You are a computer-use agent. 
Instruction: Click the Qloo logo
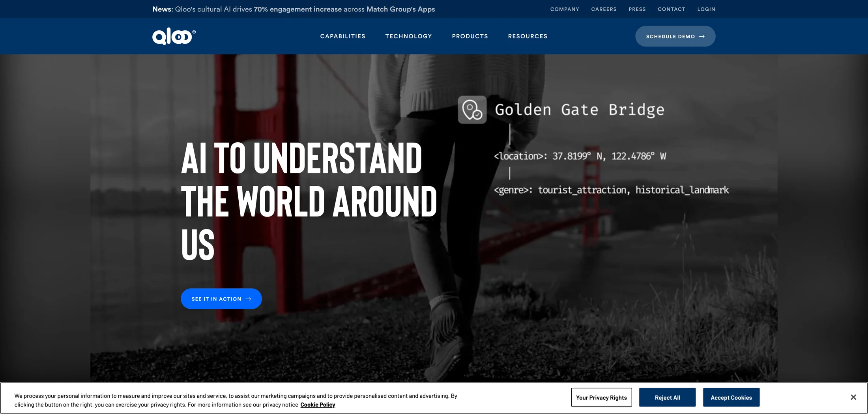coord(174,36)
